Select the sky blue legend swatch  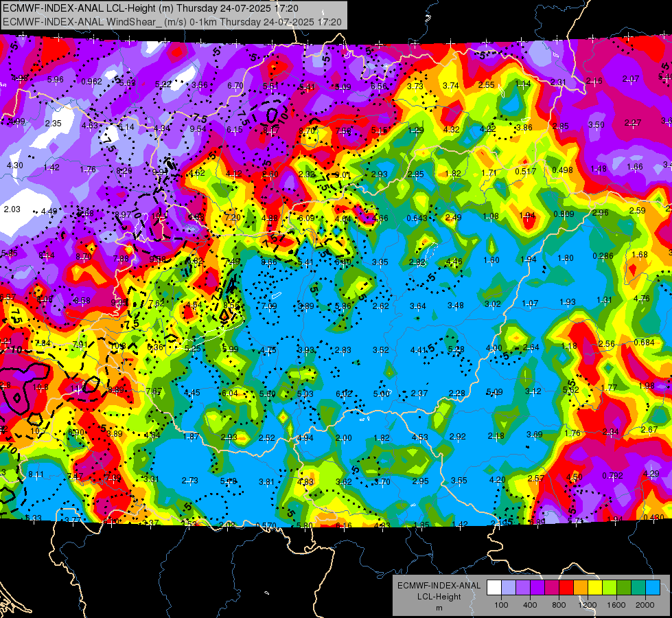(x=653, y=587)
